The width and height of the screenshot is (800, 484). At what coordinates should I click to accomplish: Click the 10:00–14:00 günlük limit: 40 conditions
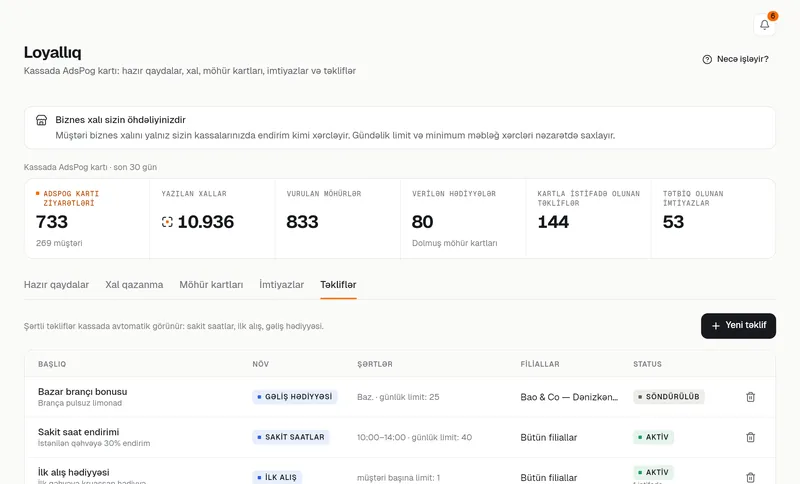414,437
